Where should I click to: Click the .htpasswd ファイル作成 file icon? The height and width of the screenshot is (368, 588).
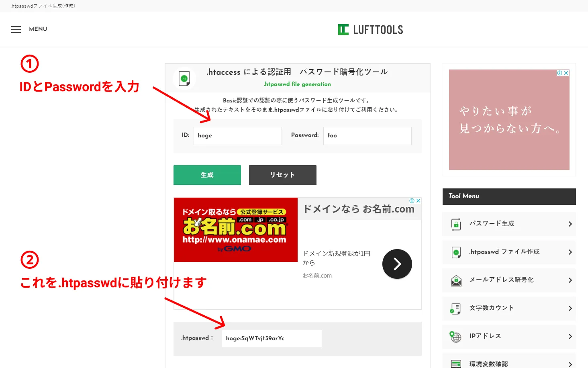click(456, 252)
